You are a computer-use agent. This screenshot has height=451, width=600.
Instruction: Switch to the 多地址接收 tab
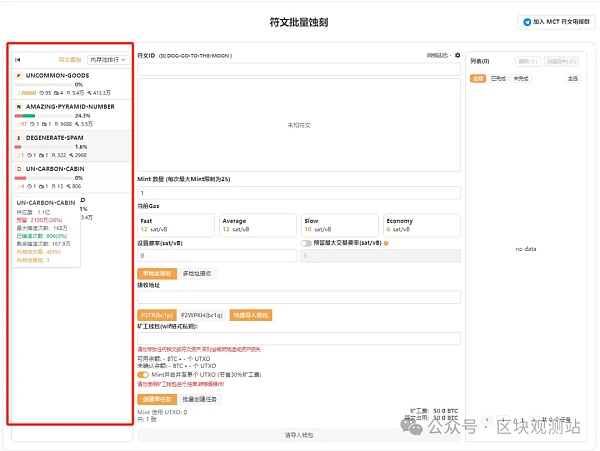[197, 273]
